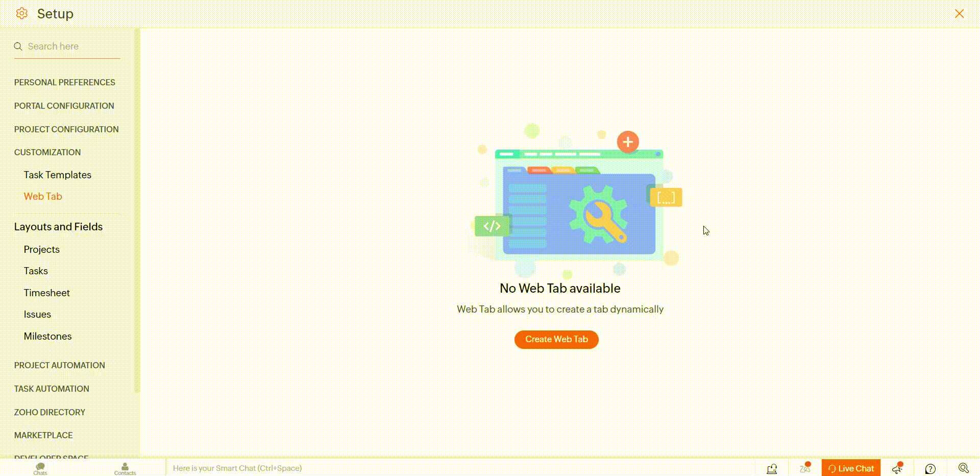Click the search magnifier in bottom bar
Screen dimensions: 980x476
click(x=963, y=468)
